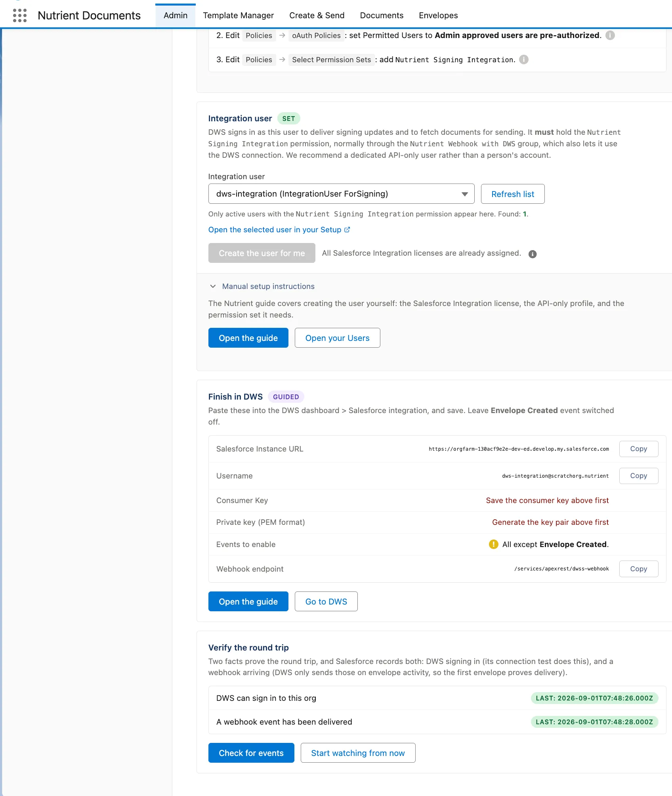Viewport: 672px width, 796px height.
Task: Click Create the user for me button
Action: (262, 253)
